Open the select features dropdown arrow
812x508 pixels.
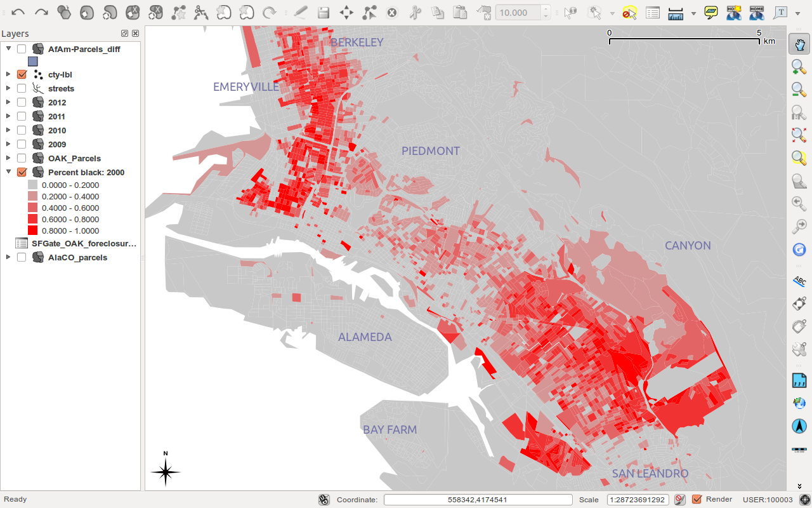click(x=612, y=13)
